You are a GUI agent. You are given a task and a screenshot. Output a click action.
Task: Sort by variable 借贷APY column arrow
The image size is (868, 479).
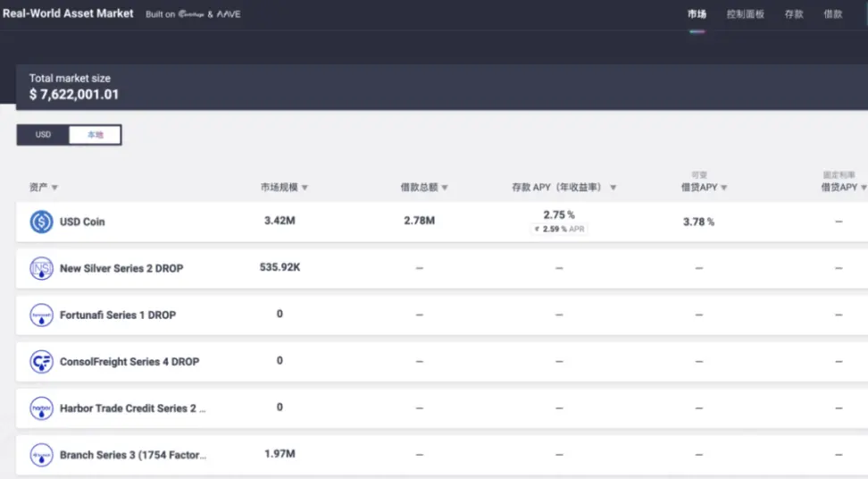point(724,187)
